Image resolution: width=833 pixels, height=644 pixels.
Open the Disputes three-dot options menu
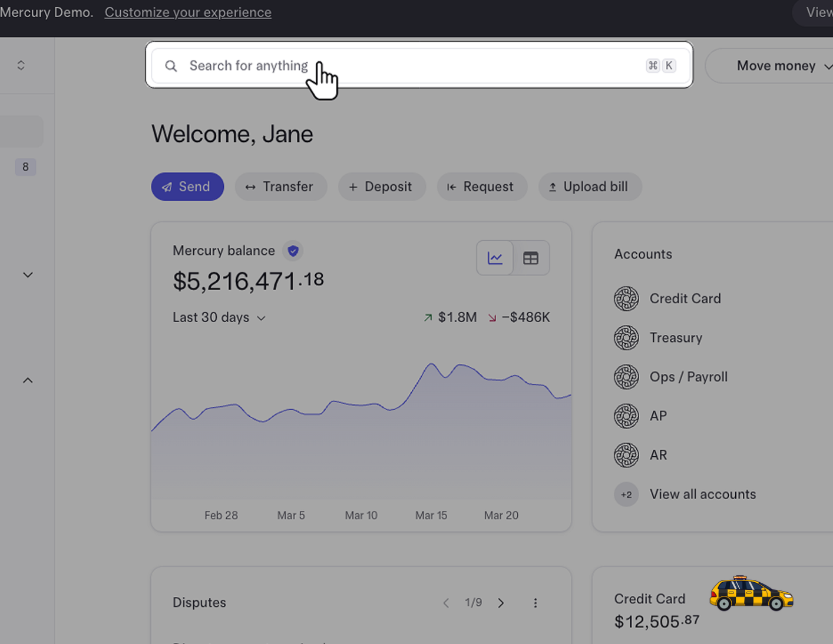[535, 603]
